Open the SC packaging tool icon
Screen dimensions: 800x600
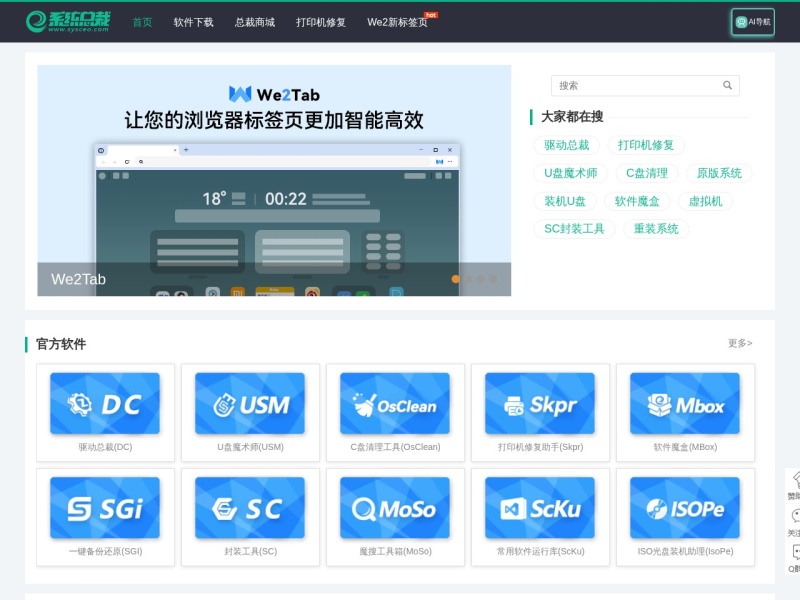[x=250, y=508]
